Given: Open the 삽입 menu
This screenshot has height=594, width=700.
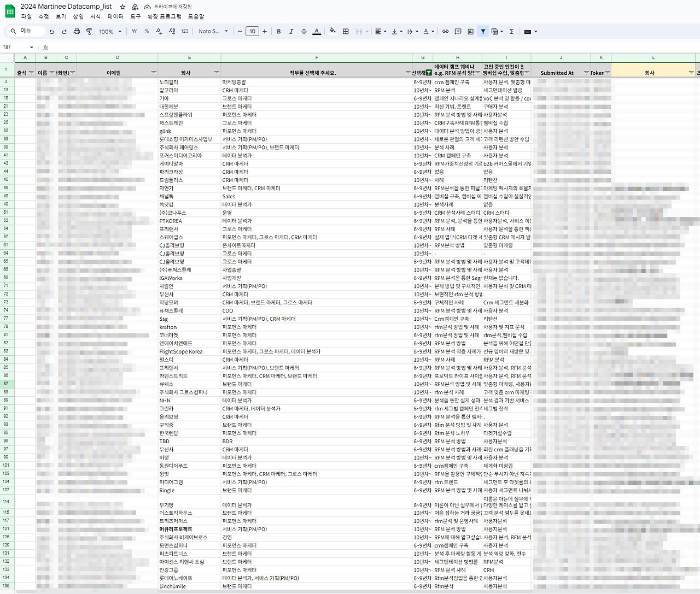Looking at the screenshot, I should click(x=78, y=17).
